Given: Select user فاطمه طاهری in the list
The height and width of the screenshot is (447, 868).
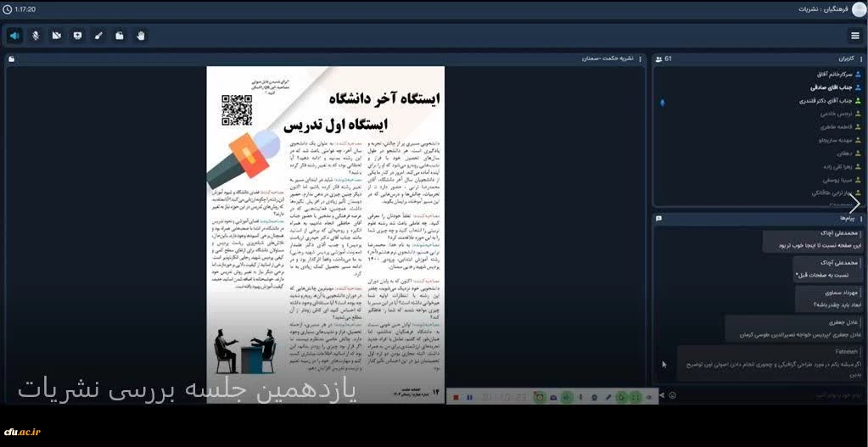Looking at the screenshot, I should 816,126.
